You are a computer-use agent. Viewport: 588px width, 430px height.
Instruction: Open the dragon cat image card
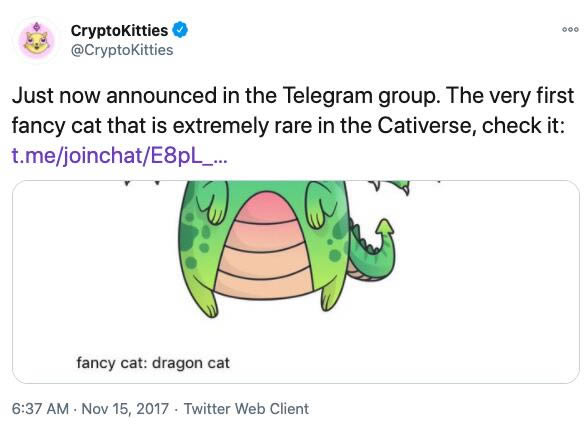click(x=296, y=282)
